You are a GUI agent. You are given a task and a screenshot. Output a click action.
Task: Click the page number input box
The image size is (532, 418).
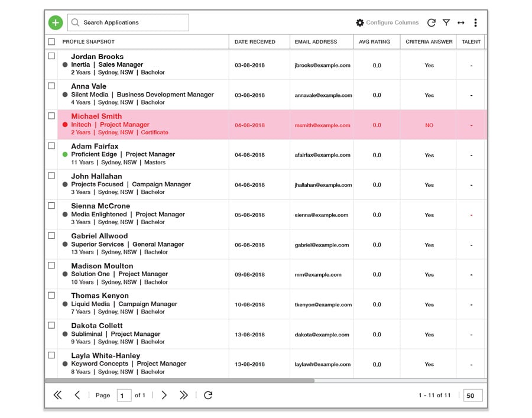pos(124,396)
